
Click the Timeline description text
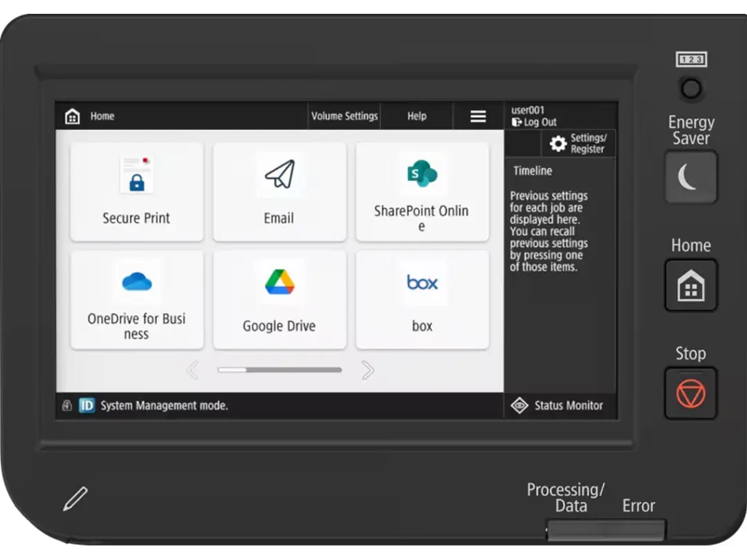(548, 231)
